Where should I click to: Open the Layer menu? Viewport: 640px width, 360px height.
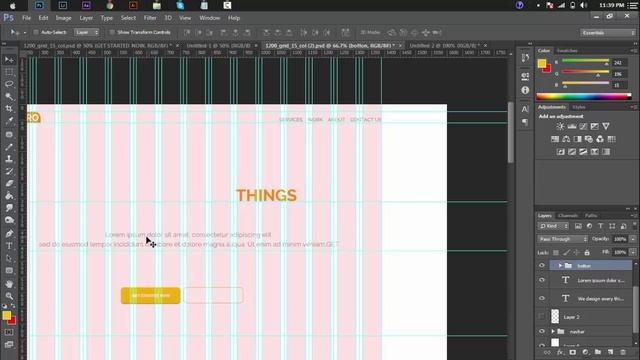pos(86,18)
